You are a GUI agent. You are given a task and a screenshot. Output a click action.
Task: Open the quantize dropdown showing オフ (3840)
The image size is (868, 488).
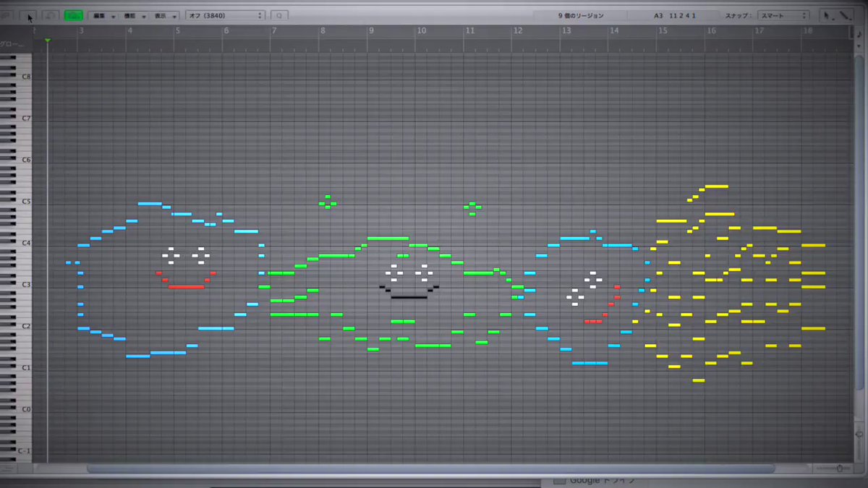(225, 15)
